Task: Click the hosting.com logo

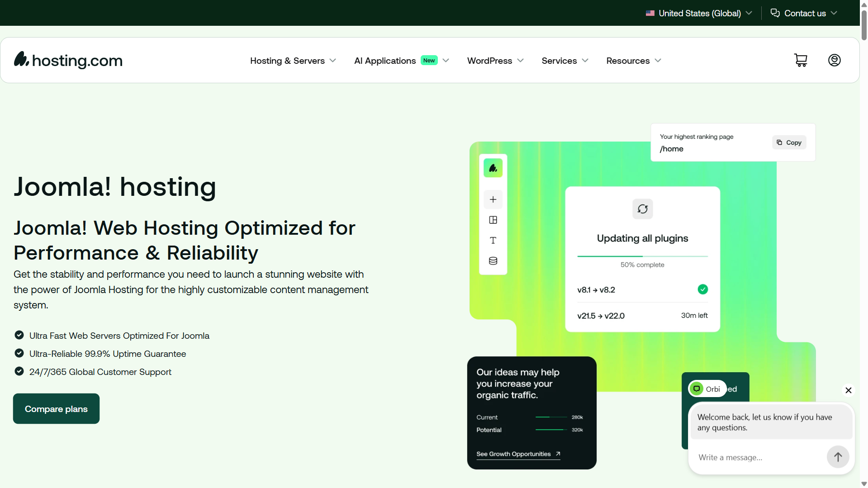Action: pos(68,60)
